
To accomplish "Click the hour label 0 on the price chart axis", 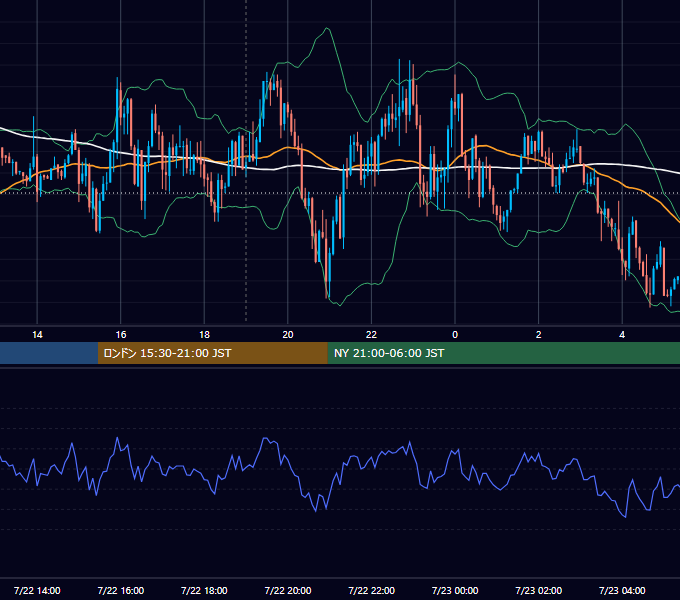I will coord(455,335).
